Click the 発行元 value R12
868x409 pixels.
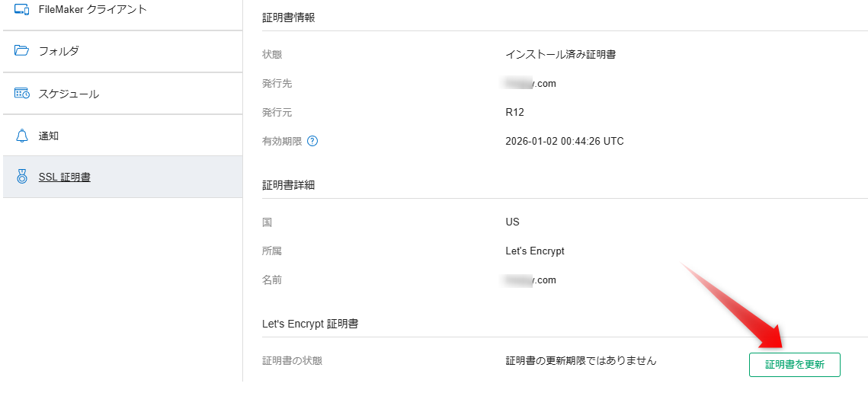pos(514,112)
